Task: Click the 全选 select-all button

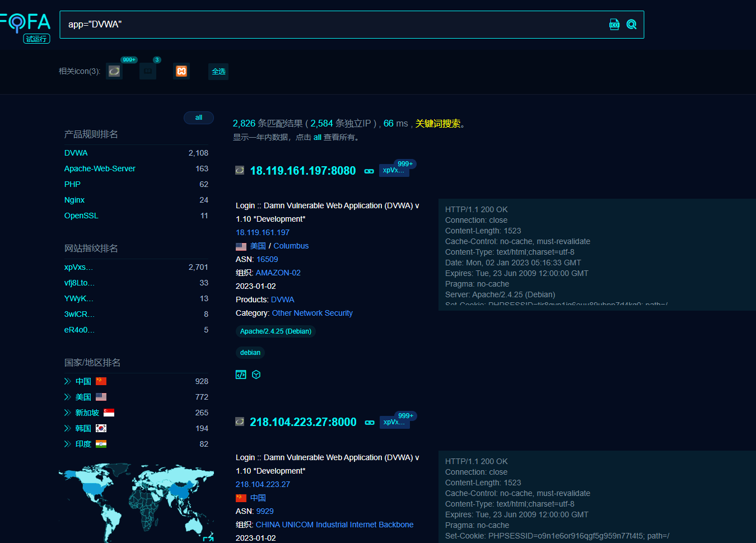Action: [x=218, y=72]
